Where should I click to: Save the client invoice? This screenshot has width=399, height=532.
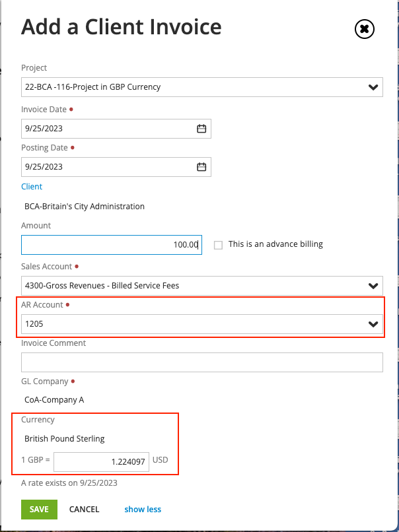point(39,509)
